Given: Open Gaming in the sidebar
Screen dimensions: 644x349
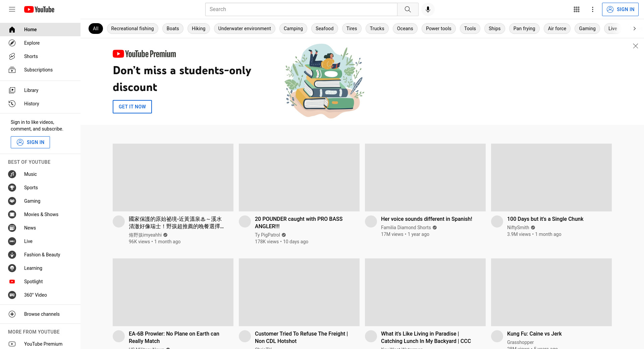Looking at the screenshot, I should click(40, 201).
